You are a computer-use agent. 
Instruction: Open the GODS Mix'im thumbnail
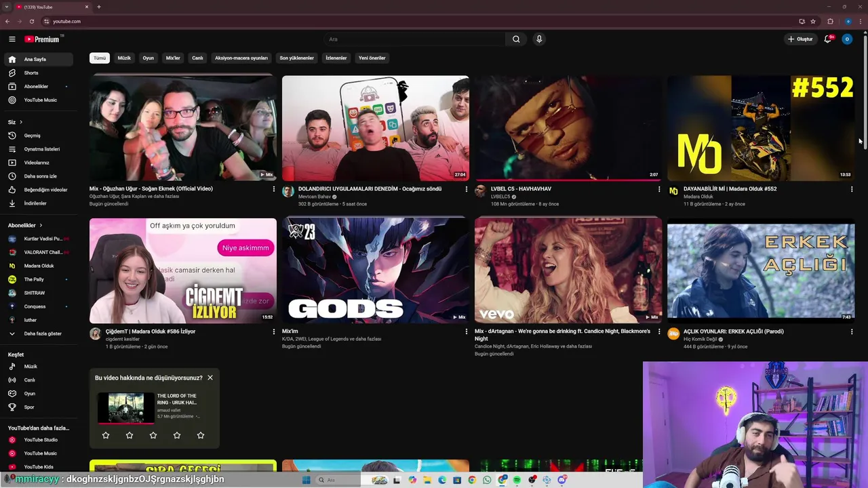click(x=376, y=270)
